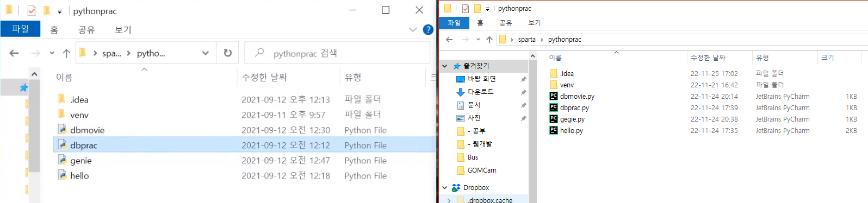Go up one folder in left window

(66, 53)
